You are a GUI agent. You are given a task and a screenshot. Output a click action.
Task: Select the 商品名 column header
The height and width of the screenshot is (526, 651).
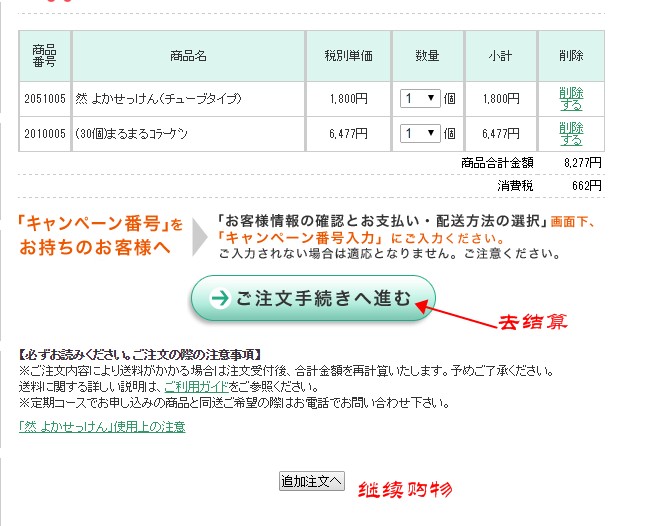click(x=188, y=56)
